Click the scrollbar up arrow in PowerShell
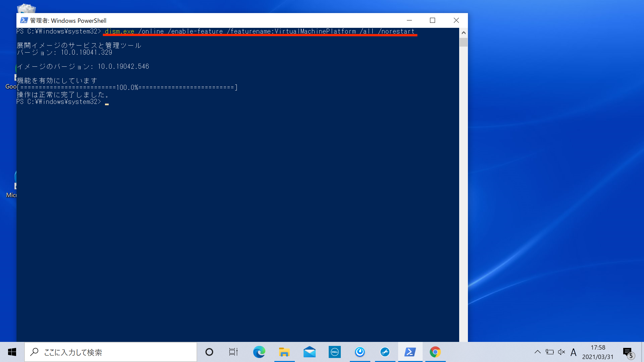The image size is (644, 362). 464,33
